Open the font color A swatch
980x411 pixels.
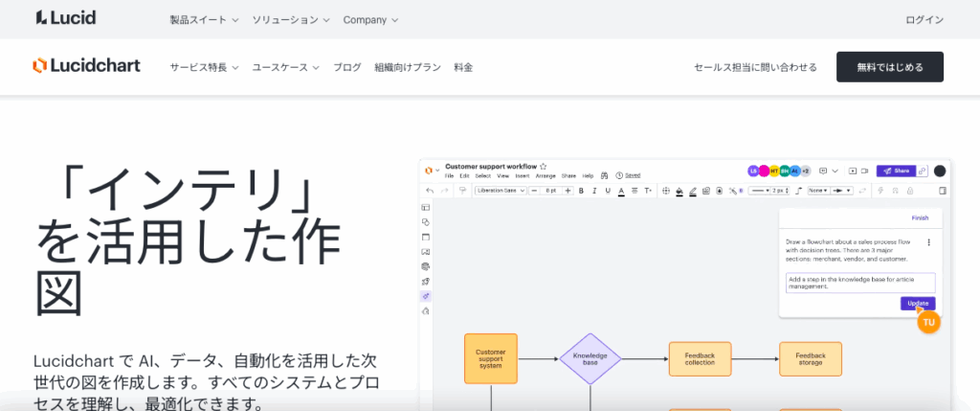[621, 192]
